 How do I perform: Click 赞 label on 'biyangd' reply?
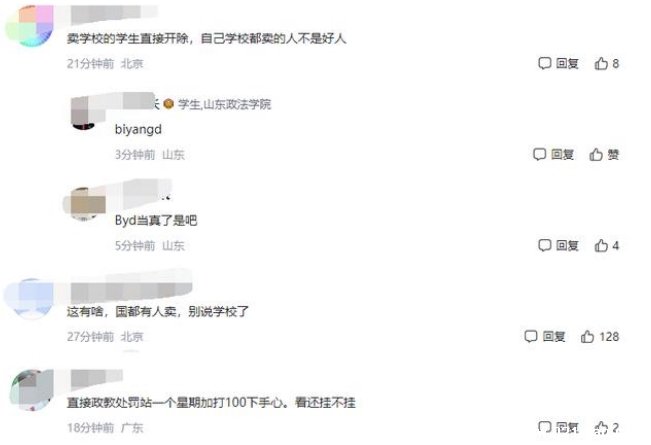coord(613,154)
